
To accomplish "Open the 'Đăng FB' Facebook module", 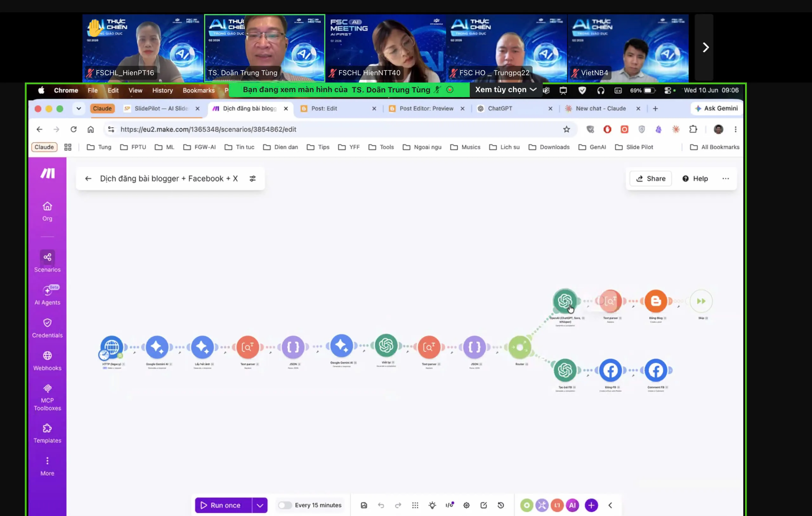I will [610, 370].
